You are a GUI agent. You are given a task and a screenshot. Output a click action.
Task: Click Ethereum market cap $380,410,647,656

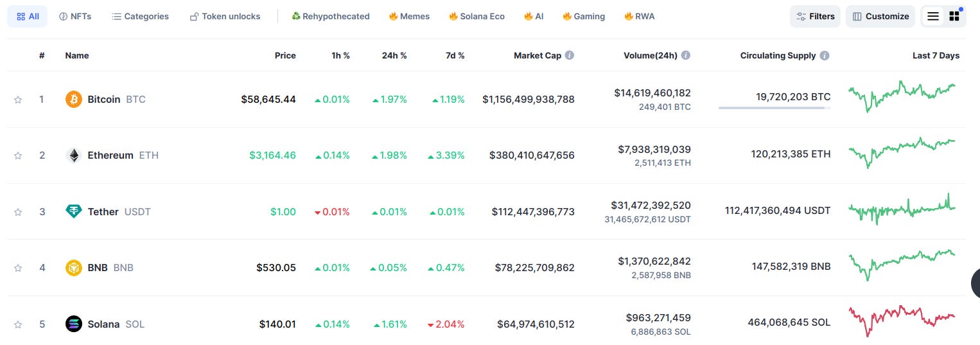click(x=532, y=155)
